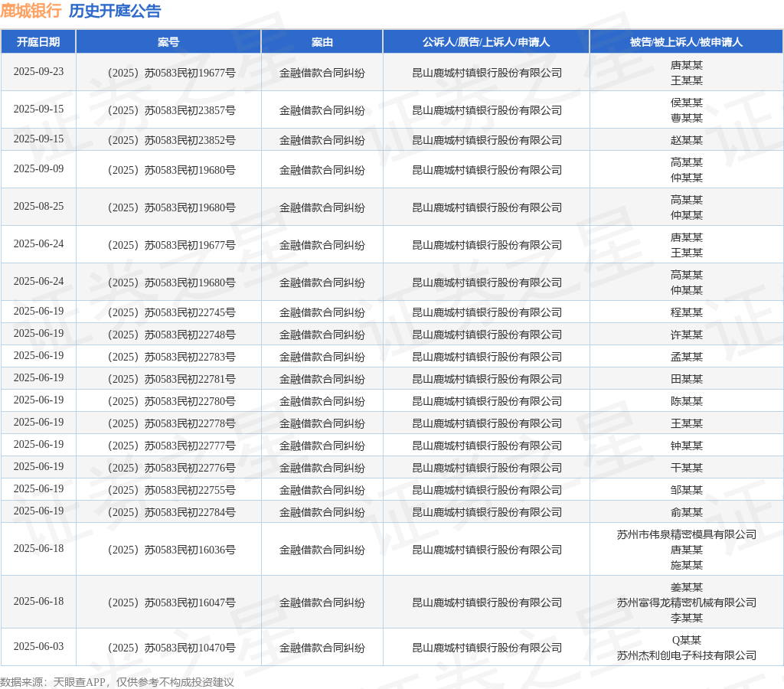Click defendant 许某某
Viewport: 784px width, 689px height.
687,335
